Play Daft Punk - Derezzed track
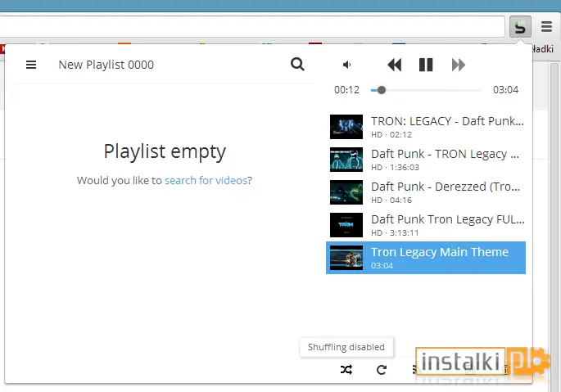This screenshot has width=561, height=392. 426,192
